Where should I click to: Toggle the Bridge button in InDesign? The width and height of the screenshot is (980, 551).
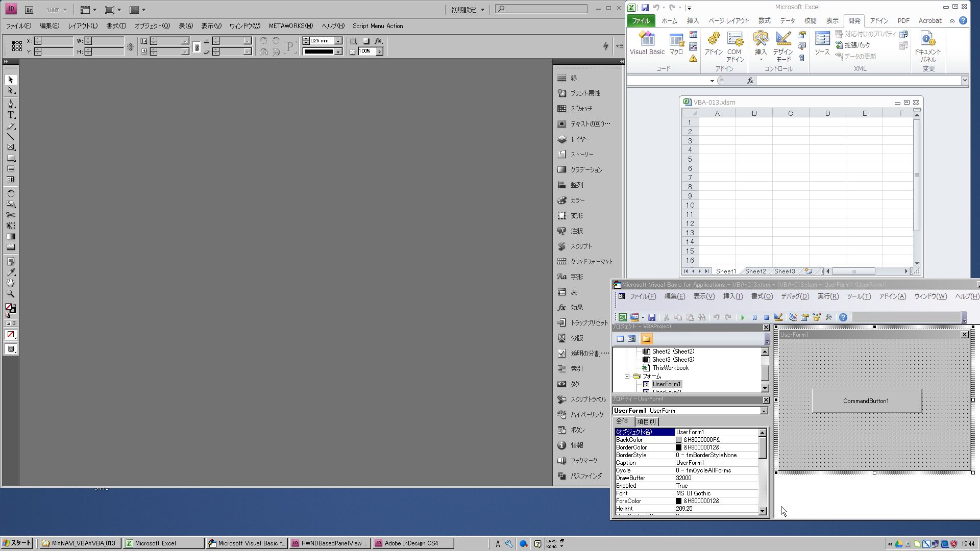pyautogui.click(x=29, y=10)
